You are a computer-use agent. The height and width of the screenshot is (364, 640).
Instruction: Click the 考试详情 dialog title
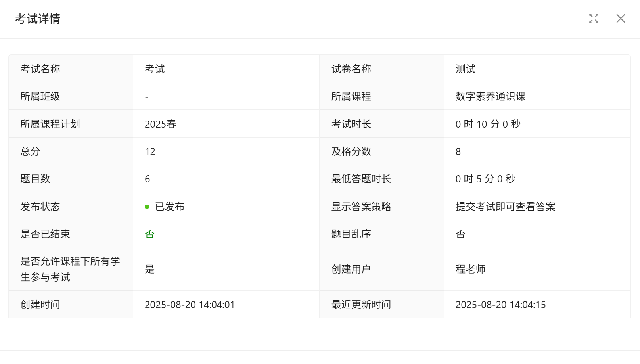[38, 19]
